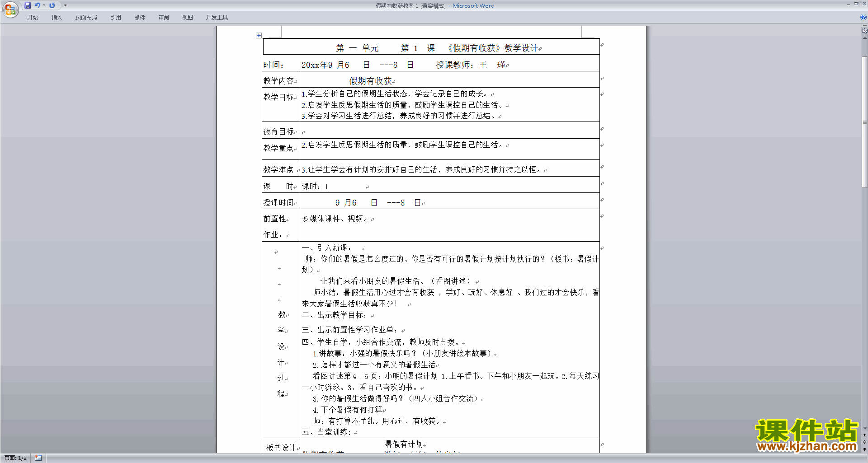The width and height of the screenshot is (868, 463).
Task: Switch to the 页面布局 tab
Action: click(x=86, y=18)
